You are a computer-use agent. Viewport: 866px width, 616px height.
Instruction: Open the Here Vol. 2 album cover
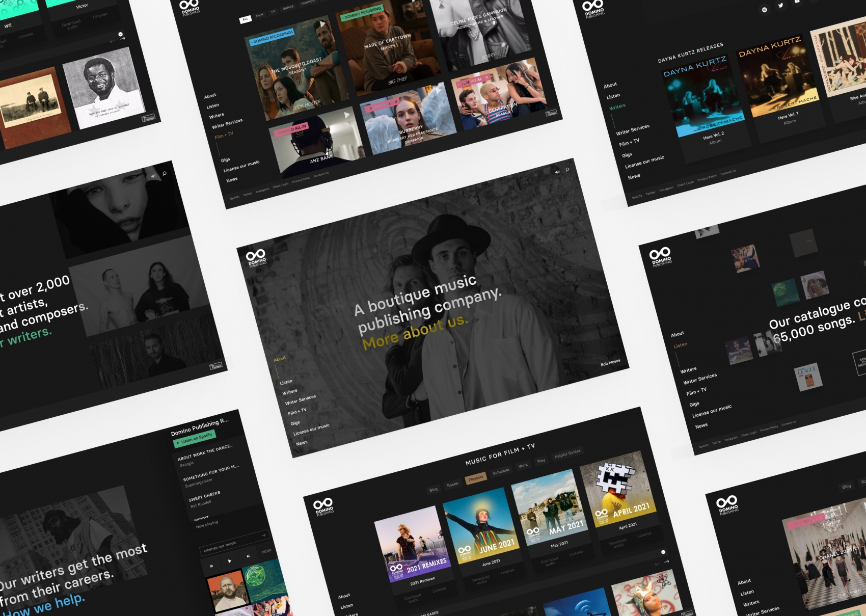(x=703, y=96)
